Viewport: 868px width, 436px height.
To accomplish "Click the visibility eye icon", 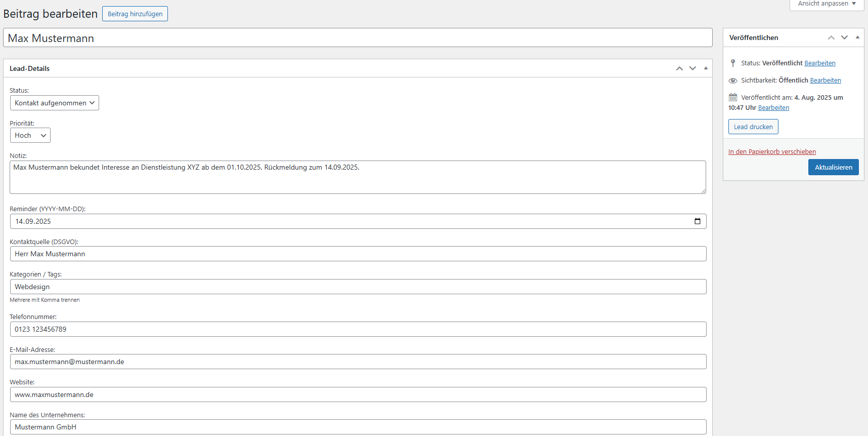I will pyautogui.click(x=733, y=81).
